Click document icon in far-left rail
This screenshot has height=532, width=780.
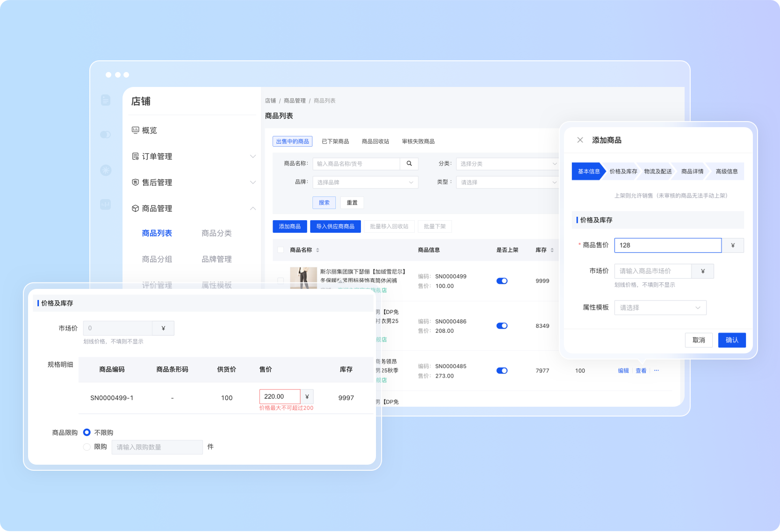[106, 100]
